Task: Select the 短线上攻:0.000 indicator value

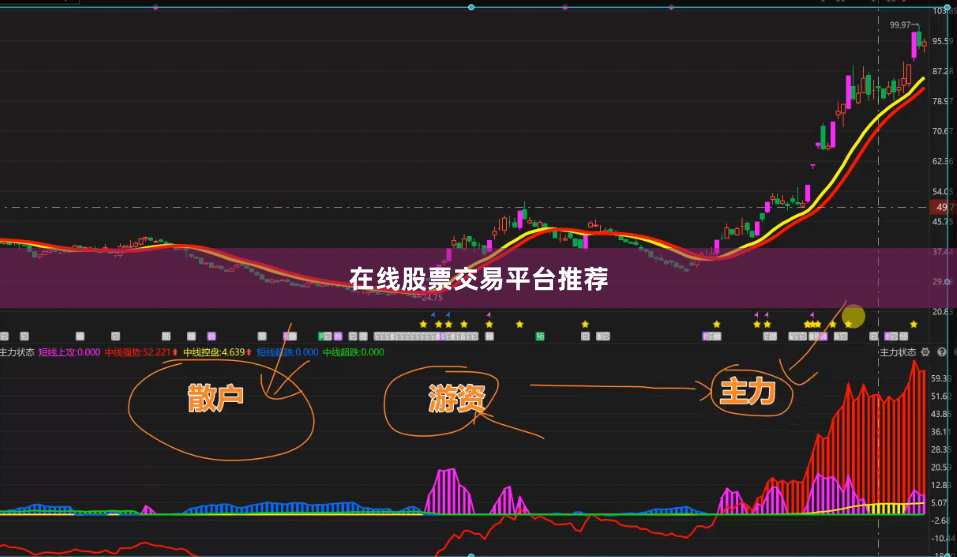Action: (69, 352)
